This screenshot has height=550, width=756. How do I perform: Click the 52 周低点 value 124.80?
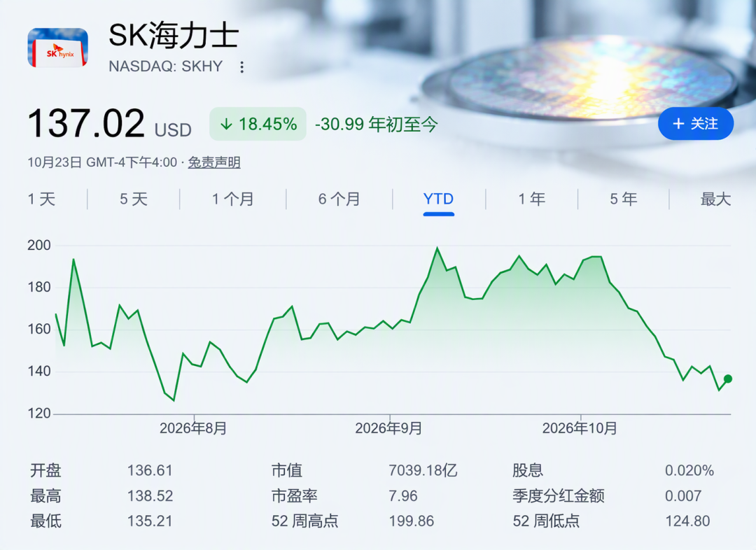coord(687,521)
